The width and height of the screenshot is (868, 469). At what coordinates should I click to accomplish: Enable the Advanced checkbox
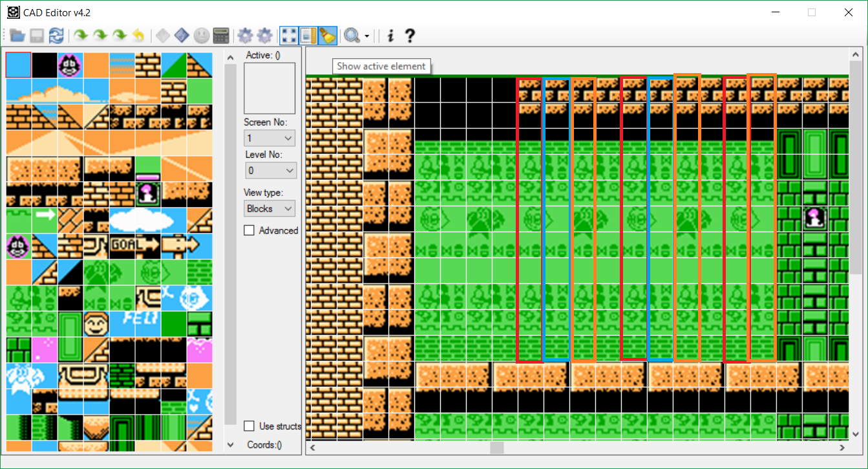[x=249, y=230]
